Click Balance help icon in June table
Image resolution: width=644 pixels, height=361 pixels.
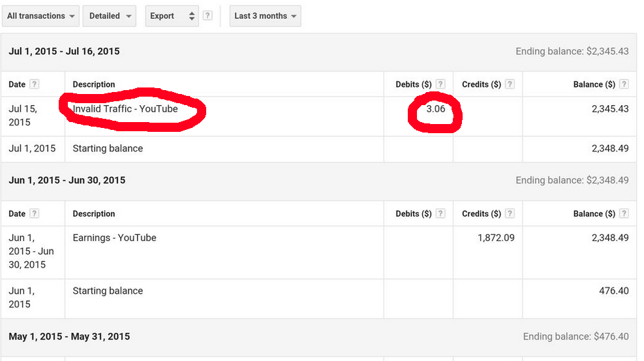[x=624, y=213]
